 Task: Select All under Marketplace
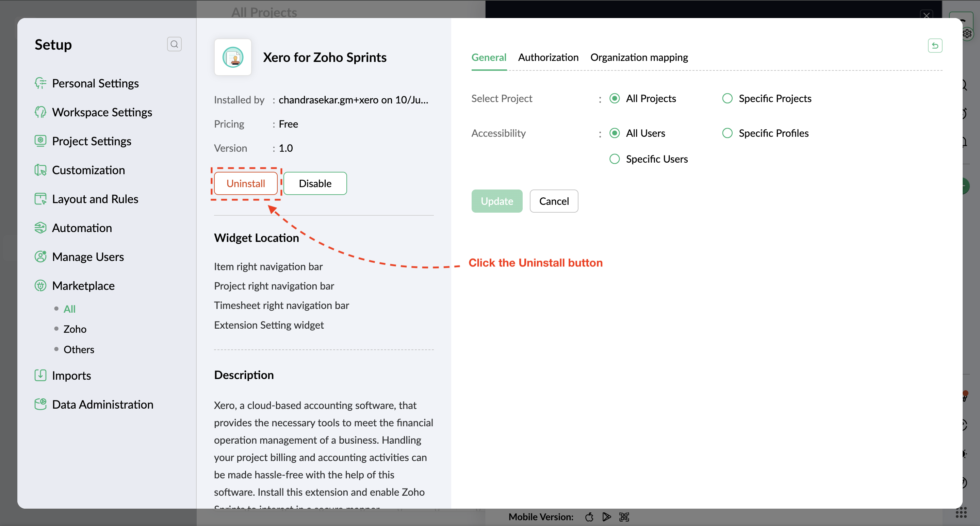70,309
